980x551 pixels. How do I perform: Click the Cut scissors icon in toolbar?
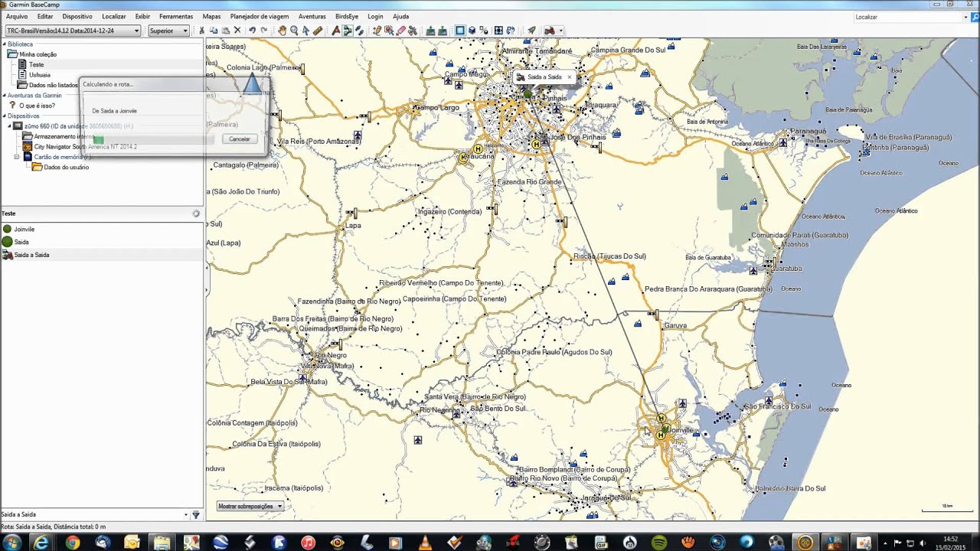pos(201,31)
